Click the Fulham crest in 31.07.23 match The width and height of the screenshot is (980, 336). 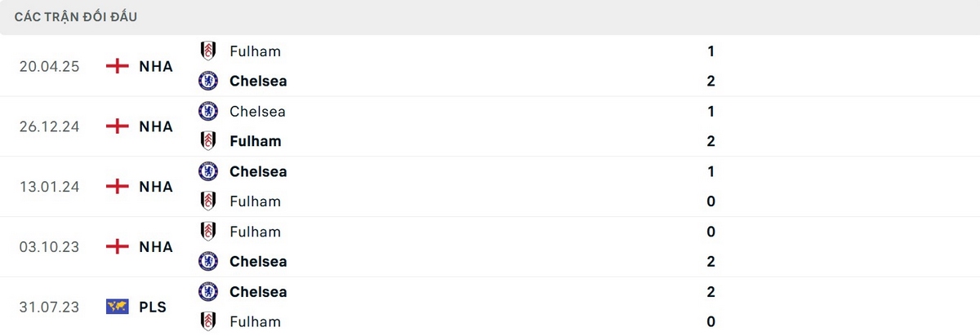pyautogui.click(x=208, y=321)
